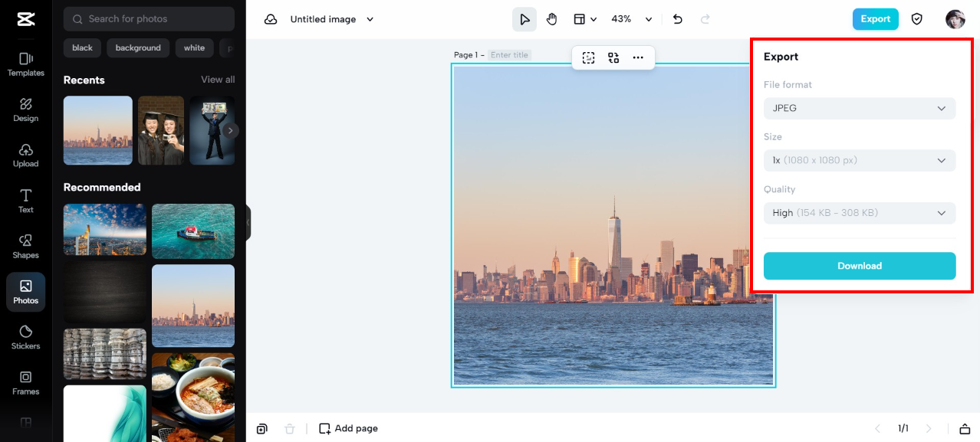Choose the recommended ramen bowl photo
980x442 pixels.
click(193, 397)
